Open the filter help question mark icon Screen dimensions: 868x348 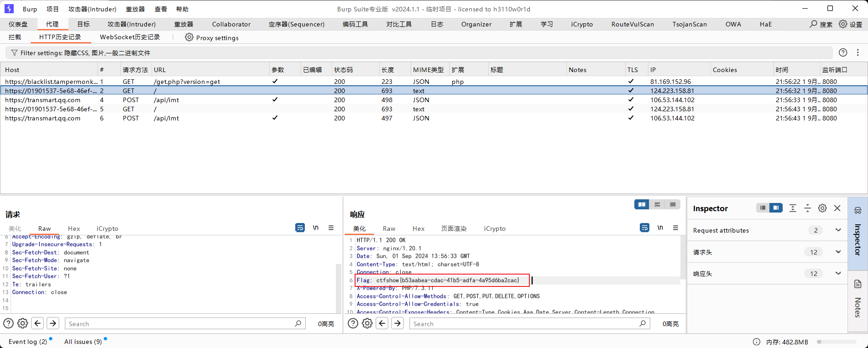point(843,52)
